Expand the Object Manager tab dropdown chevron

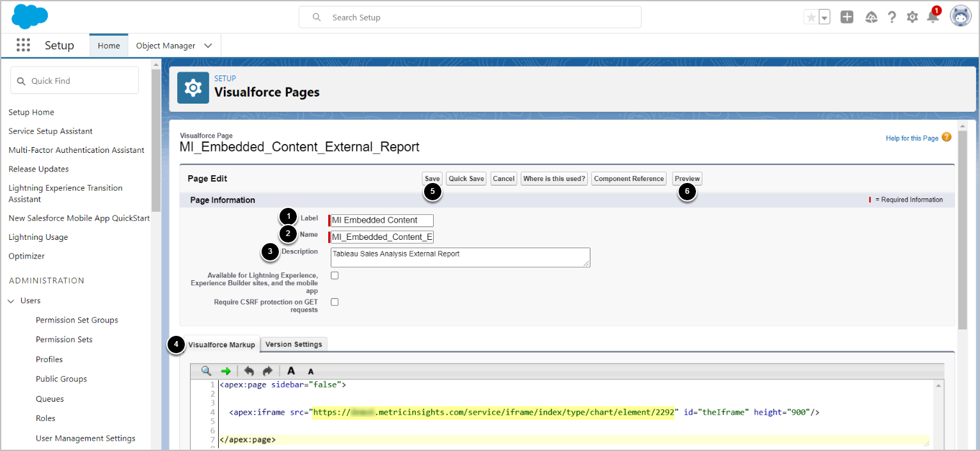pyautogui.click(x=208, y=46)
